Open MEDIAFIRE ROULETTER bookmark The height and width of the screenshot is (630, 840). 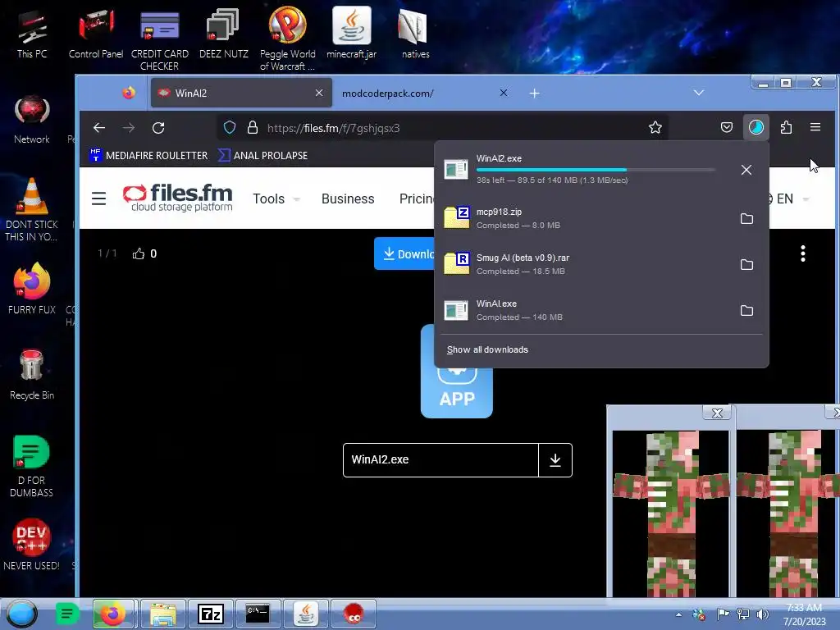tap(148, 155)
